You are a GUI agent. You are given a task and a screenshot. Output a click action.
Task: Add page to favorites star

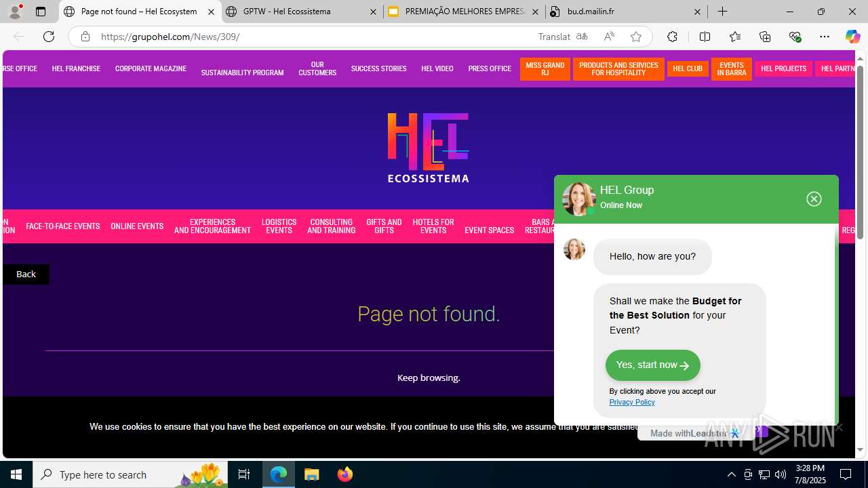point(636,37)
